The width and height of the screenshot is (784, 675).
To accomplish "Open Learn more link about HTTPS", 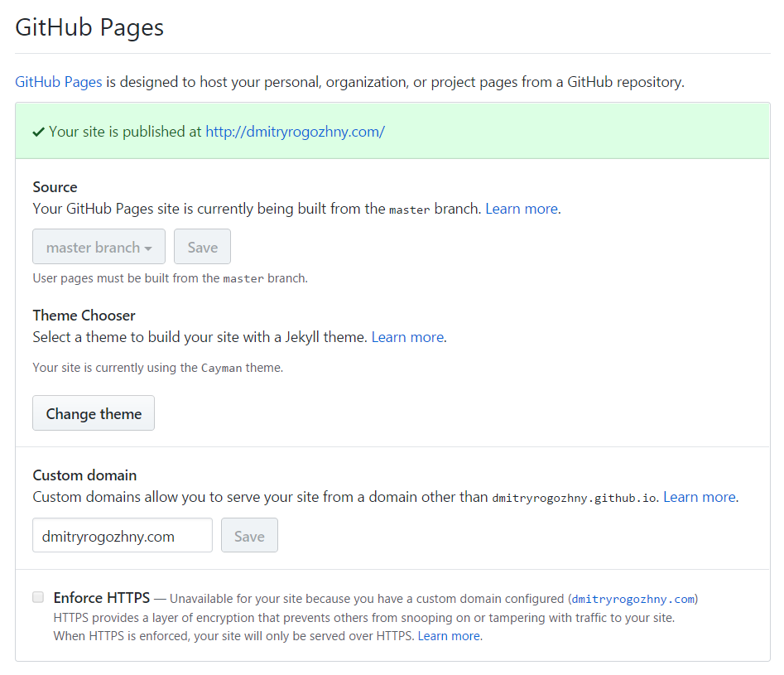I will point(449,636).
